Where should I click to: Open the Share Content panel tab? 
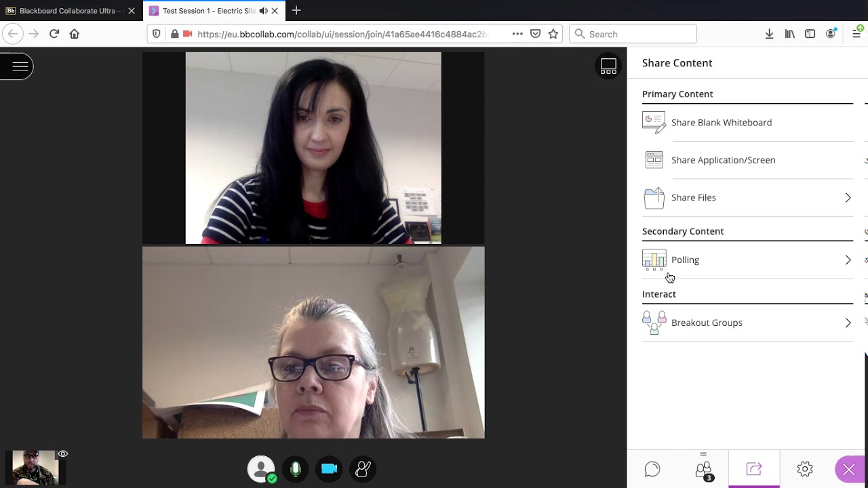click(754, 468)
